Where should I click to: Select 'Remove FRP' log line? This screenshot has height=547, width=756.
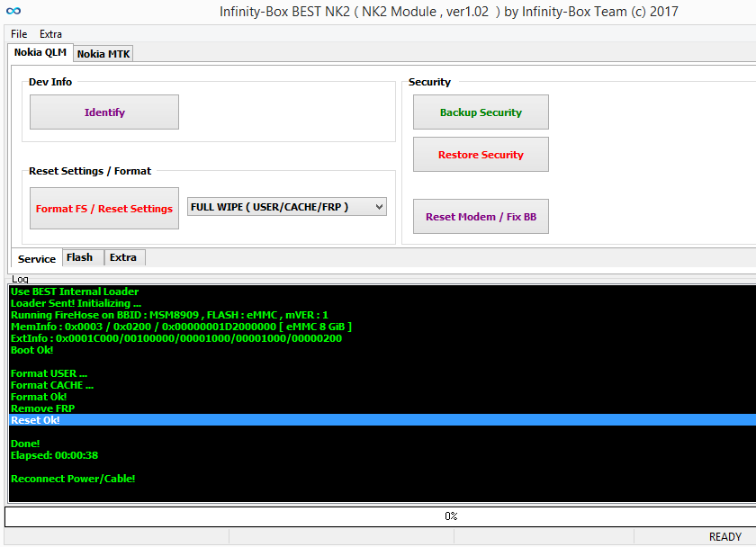click(x=42, y=408)
